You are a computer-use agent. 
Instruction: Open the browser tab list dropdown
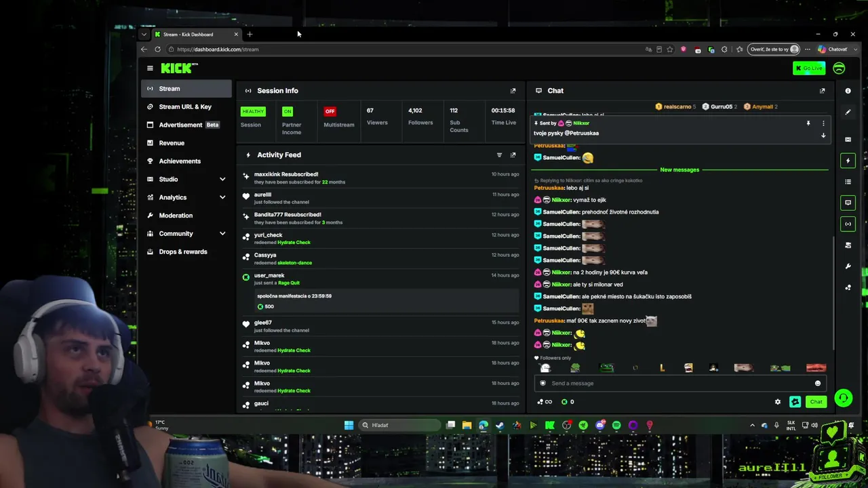tap(144, 35)
